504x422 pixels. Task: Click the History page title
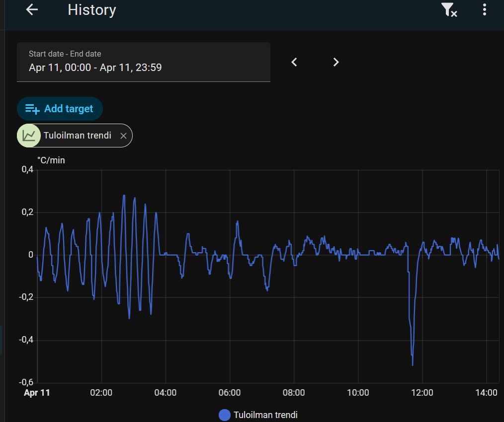click(x=92, y=10)
